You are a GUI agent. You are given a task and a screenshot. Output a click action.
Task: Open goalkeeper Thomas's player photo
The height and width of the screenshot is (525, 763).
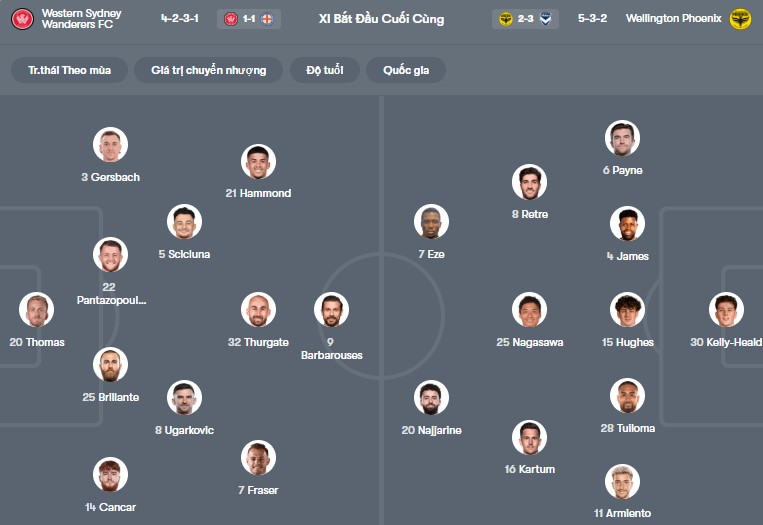[x=37, y=310]
